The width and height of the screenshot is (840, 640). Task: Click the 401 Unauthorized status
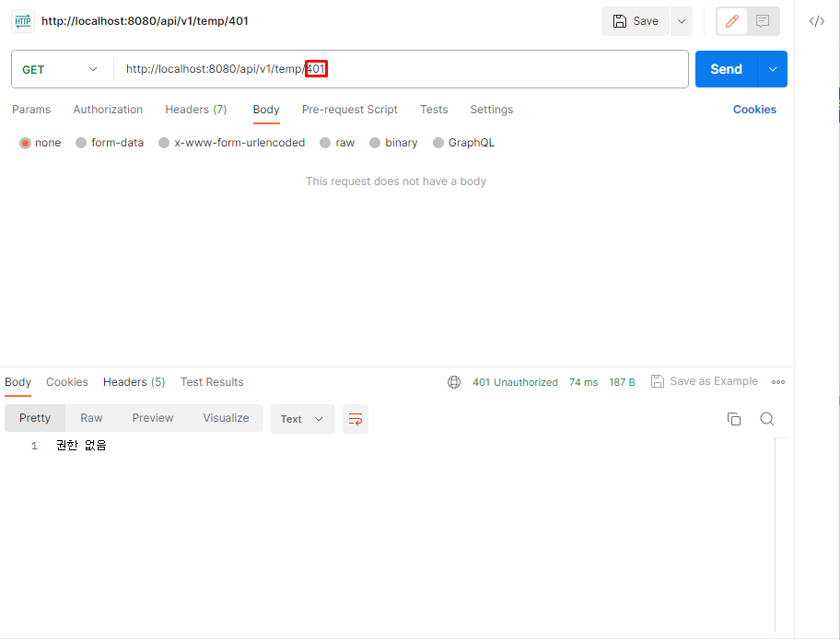click(516, 382)
